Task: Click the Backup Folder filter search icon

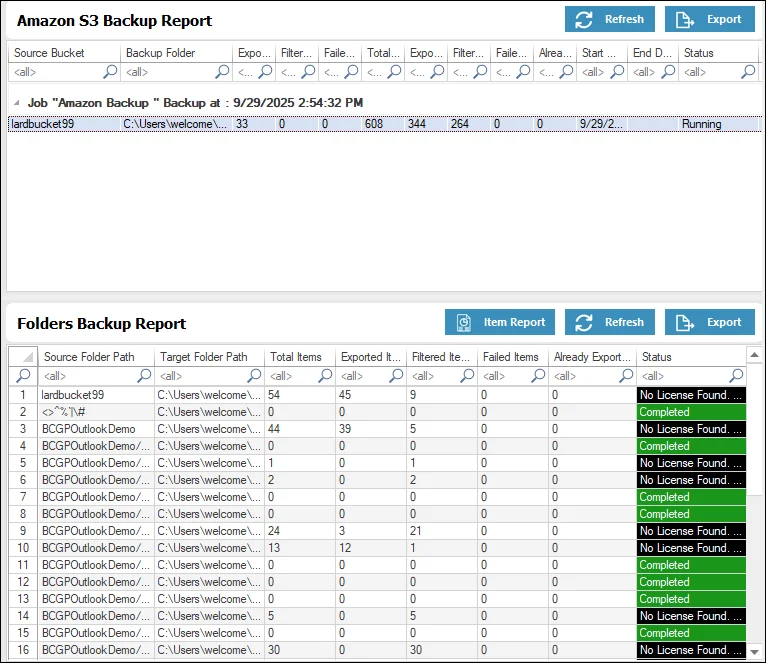Action: [222, 72]
